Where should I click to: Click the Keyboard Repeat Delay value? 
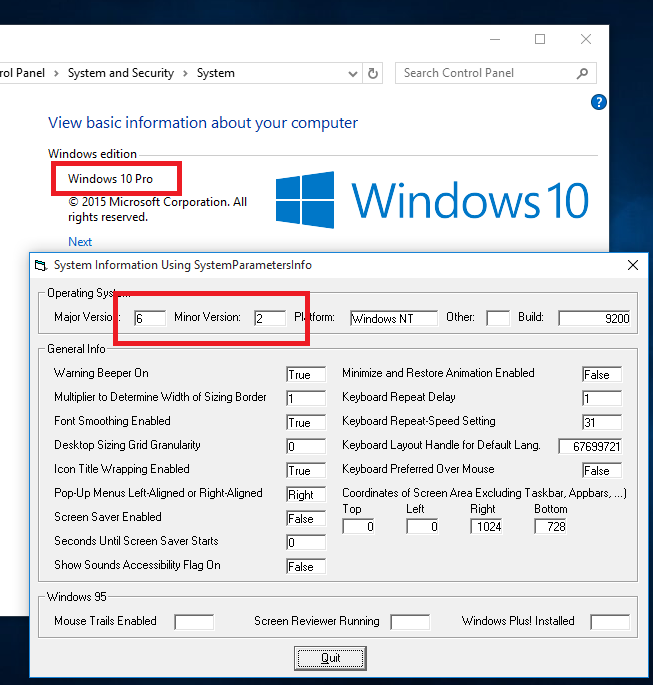point(602,398)
